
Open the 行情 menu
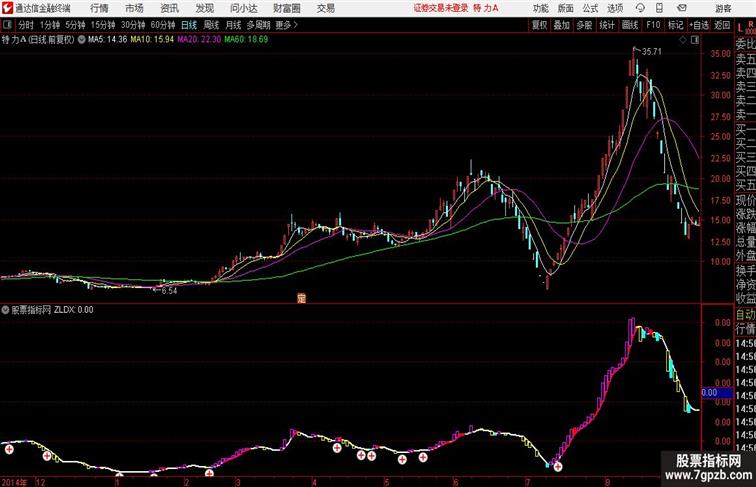[99, 8]
